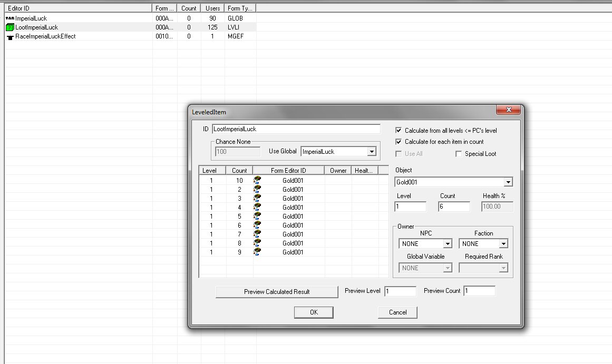Click the Level input field under Object
Screen dimensions: 612x364
tap(411, 206)
